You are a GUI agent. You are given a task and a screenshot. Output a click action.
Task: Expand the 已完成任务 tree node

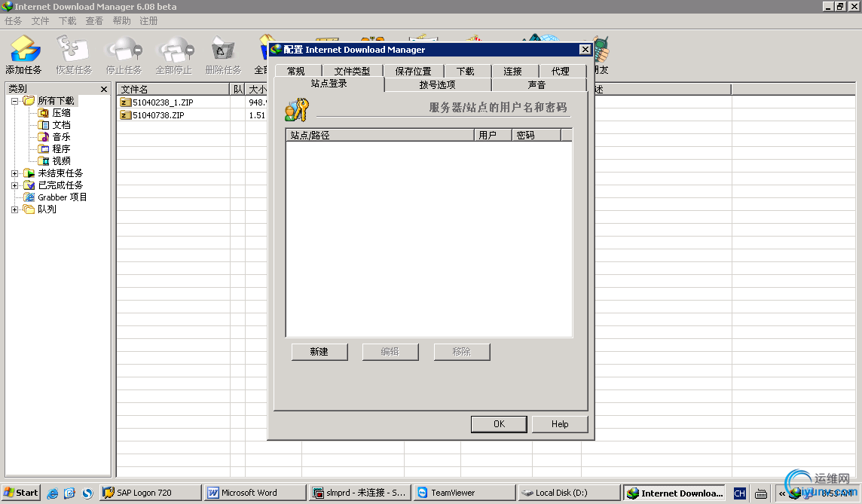(x=15, y=186)
